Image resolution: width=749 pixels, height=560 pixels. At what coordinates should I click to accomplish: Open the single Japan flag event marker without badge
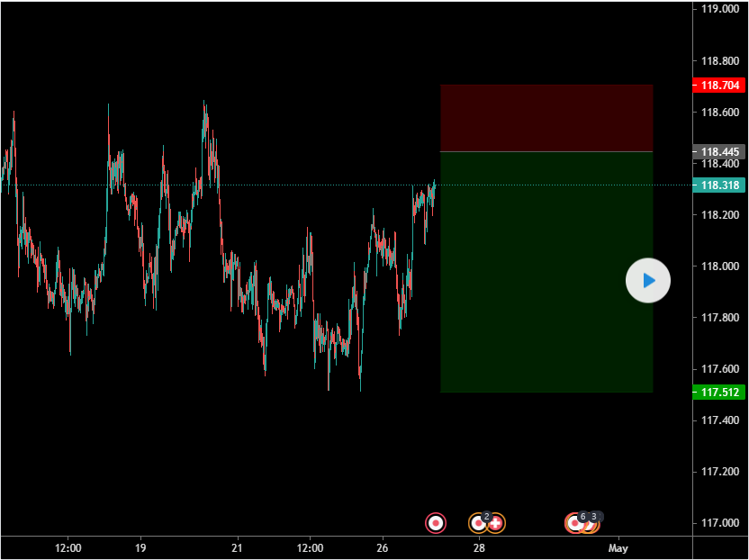436,522
